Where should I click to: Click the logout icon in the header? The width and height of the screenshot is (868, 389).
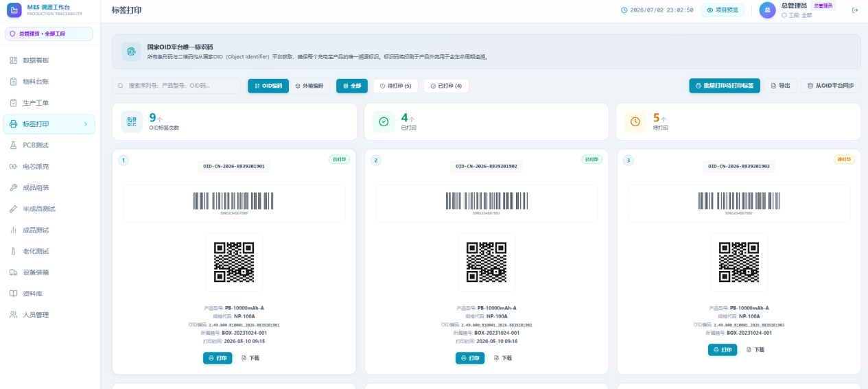(x=855, y=10)
